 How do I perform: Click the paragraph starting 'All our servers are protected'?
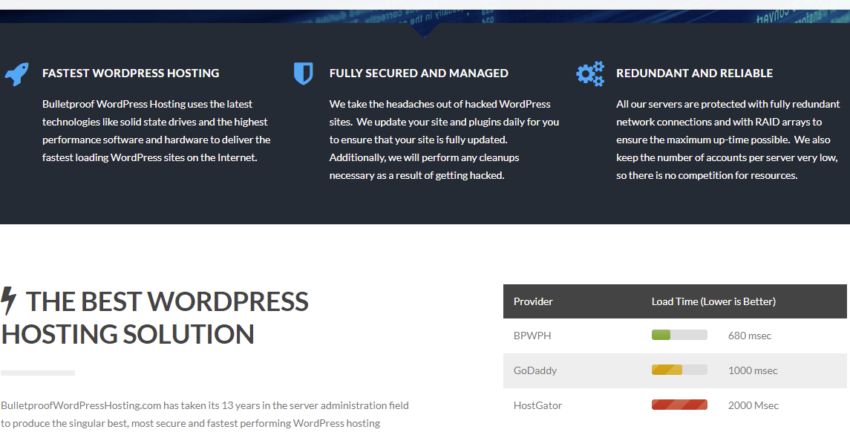[x=728, y=139]
